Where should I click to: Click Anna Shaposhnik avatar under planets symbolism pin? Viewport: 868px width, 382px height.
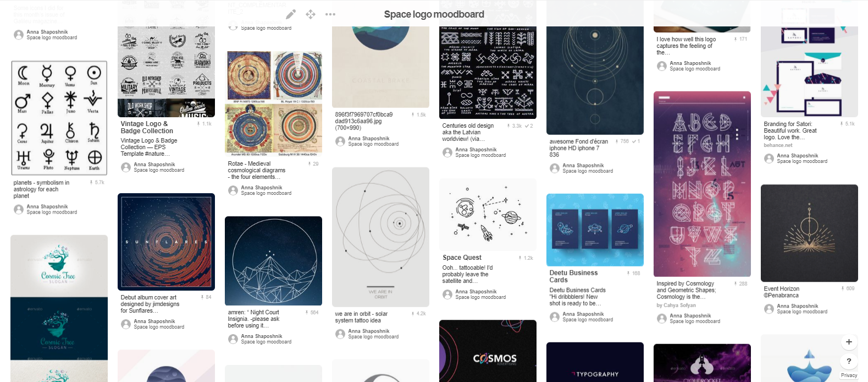[19, 209]
